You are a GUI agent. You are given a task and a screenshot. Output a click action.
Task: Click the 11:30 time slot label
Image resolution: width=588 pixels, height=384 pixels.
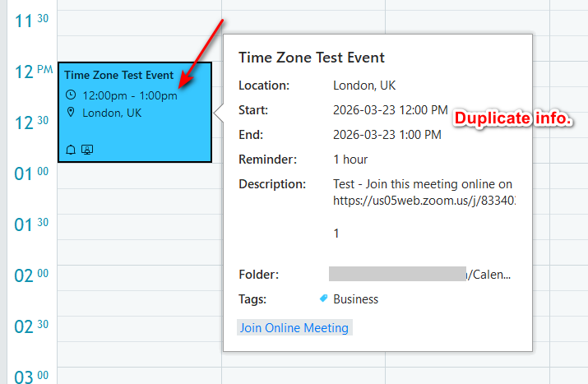point(33,21)
